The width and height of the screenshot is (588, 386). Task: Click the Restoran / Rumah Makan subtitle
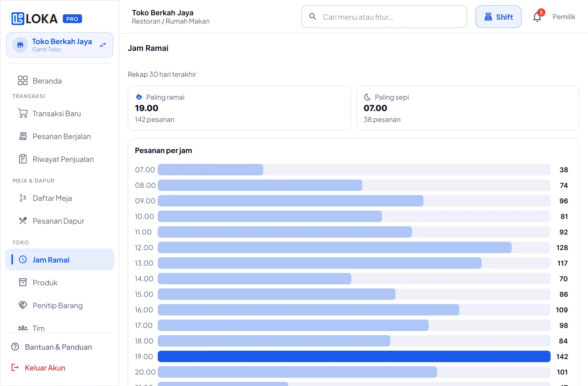click(171, 21)
